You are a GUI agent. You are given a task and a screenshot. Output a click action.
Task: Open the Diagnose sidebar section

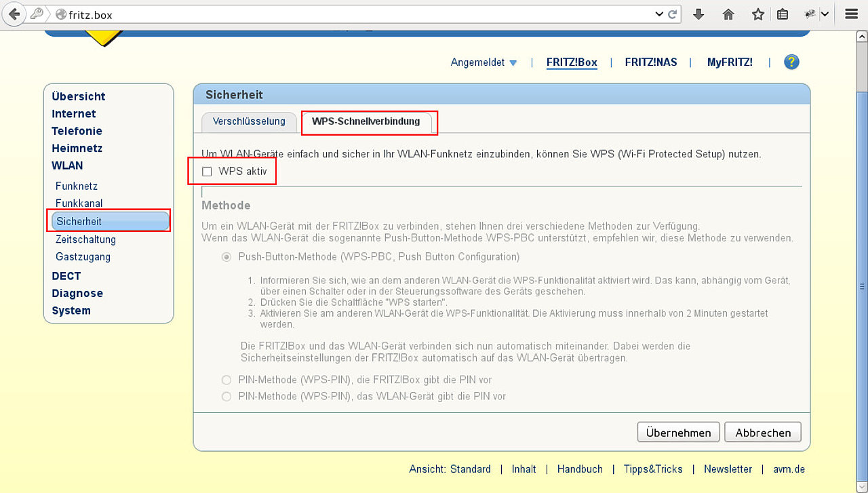click(x=77, y=294)
